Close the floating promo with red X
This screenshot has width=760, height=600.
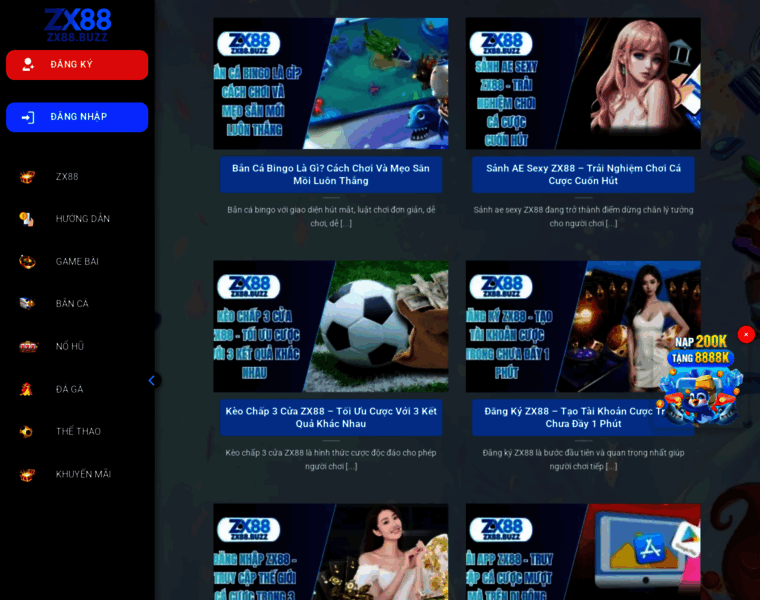pyautogui.click(x=746, y=334)
